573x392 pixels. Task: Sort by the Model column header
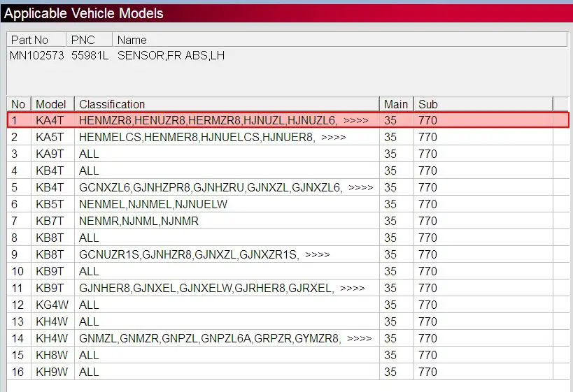pos(53,104)
